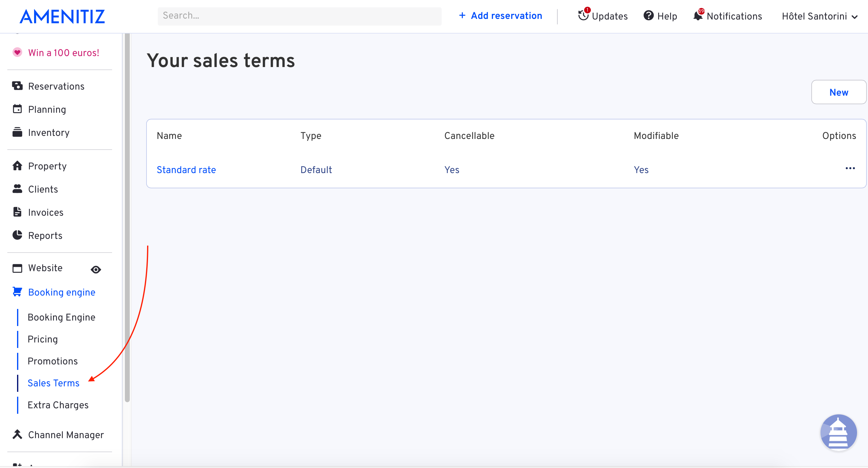Go to Reservations menu item
868x468 pixels.
56,86
